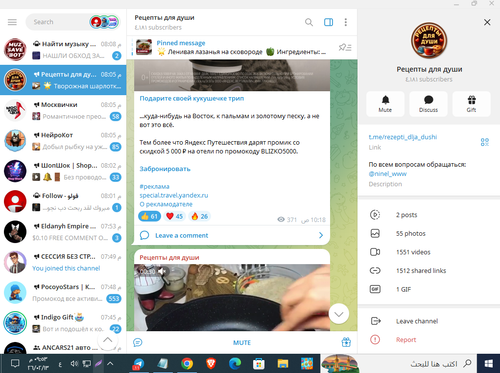Open volume control in system tray
The width and height of the screenshot is (500, 373).
click(74, 364)
